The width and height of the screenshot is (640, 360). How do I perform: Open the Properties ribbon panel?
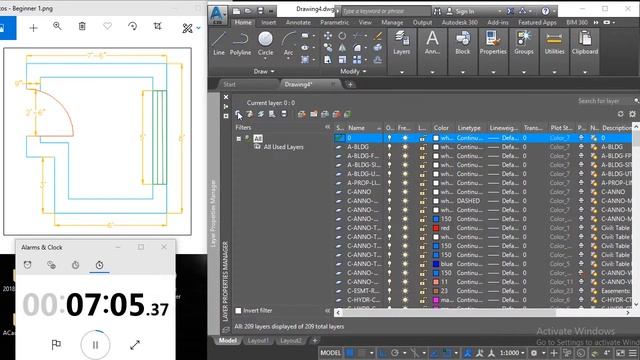(x=493, y=42)
